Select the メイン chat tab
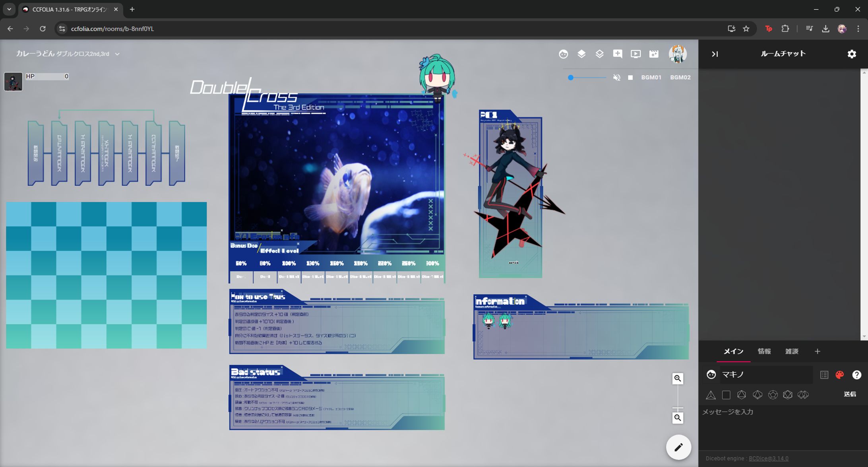Screen dimensions: 868x467 733,351
